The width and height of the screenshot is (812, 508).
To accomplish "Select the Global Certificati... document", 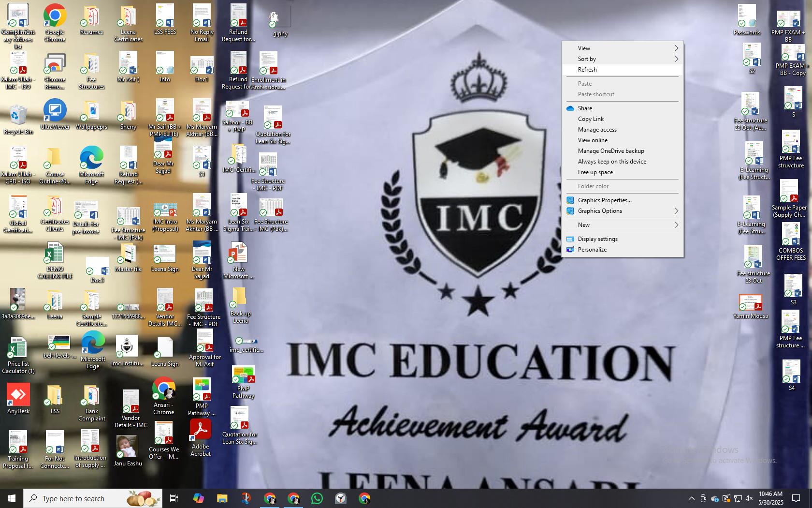I will click(18, 214).
